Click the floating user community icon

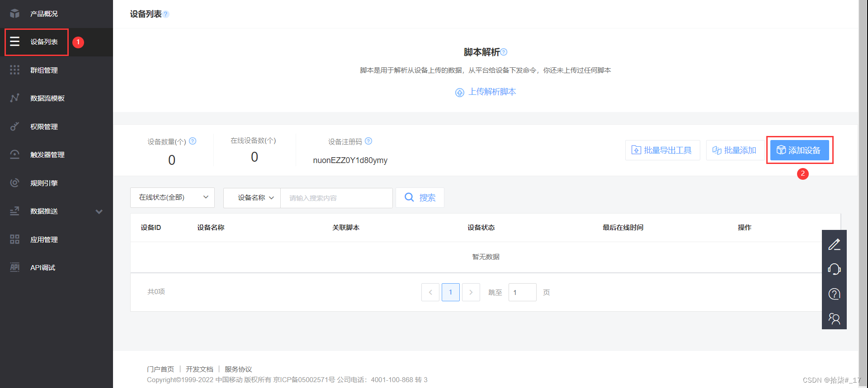coord(834,319)
